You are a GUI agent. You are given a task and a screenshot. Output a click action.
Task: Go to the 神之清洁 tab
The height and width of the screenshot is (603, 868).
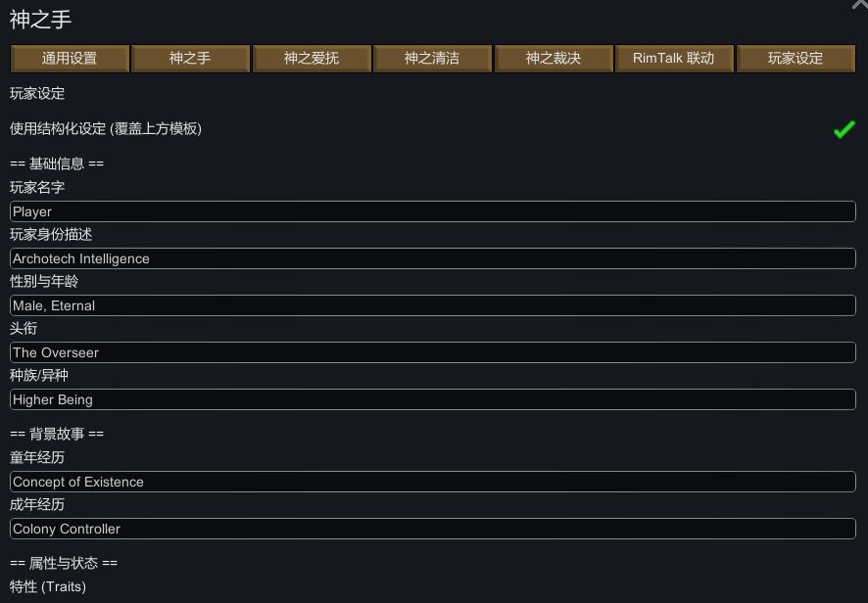pyautogui.click(x=432, y=59)
